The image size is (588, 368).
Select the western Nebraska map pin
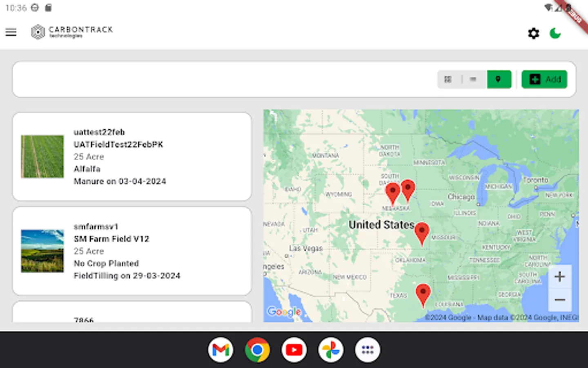tap(393, 194)
